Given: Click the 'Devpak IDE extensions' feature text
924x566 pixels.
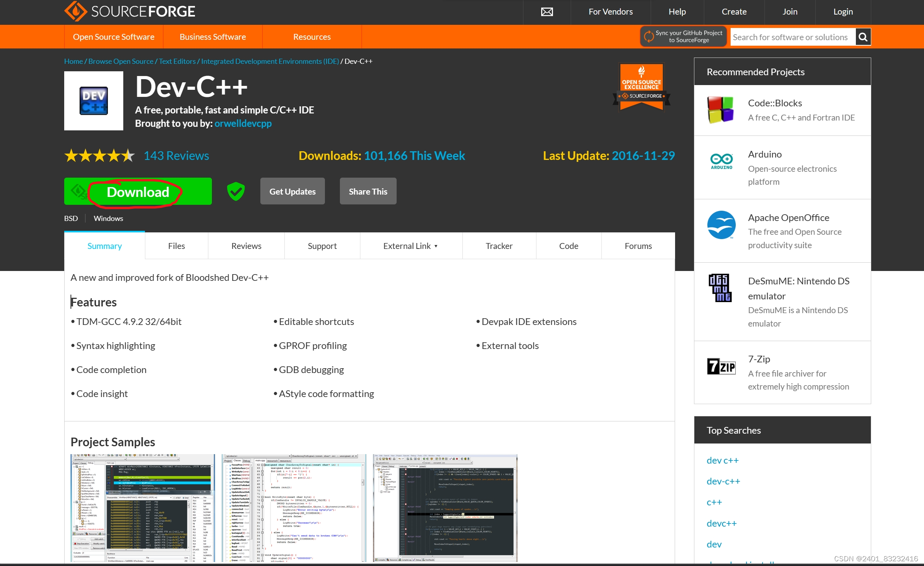Looking at the screenshot, I should (529, 322).
